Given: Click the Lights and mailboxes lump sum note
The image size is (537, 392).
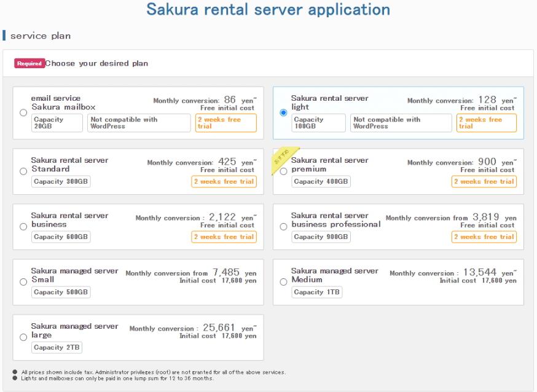Looking at the screenshot, I should (x=117, y=378).
